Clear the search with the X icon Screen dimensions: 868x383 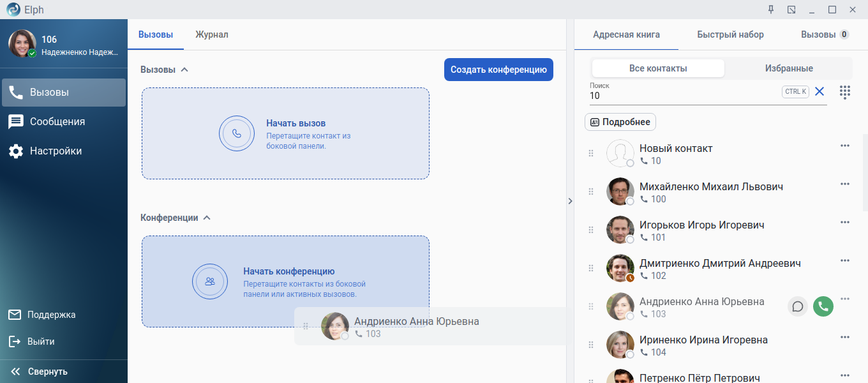click(x=819, y=91)
